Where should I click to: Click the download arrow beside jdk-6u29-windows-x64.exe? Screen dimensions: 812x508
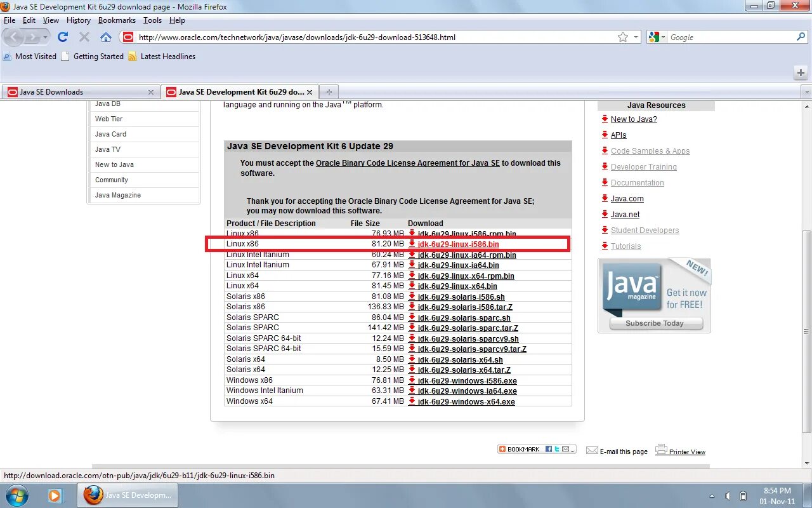412,401
